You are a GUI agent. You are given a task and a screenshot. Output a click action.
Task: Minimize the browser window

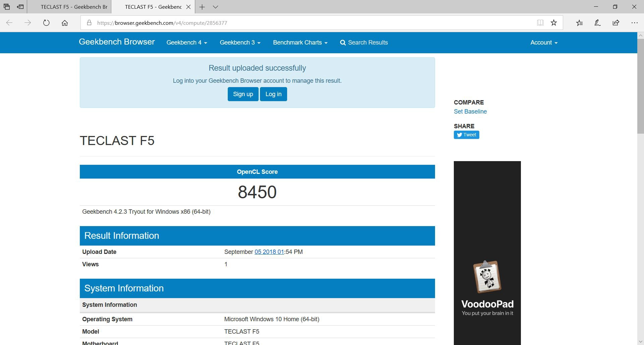coord(596,7)
